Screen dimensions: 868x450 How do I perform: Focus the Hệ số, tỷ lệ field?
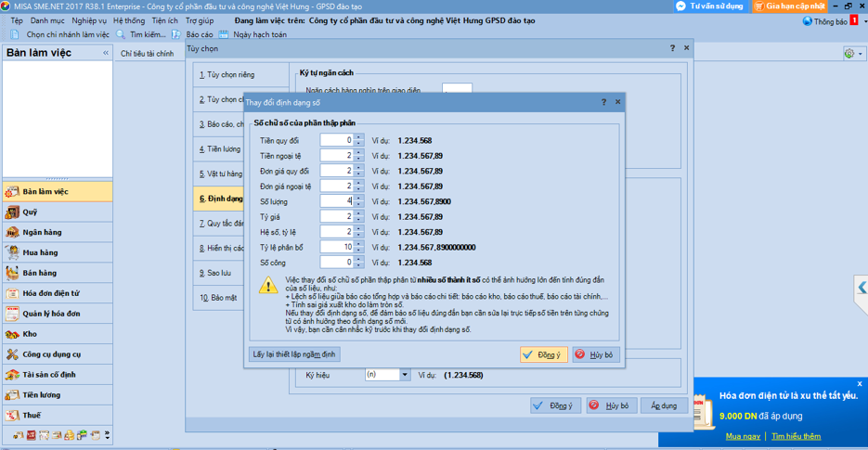coord(337,232)
